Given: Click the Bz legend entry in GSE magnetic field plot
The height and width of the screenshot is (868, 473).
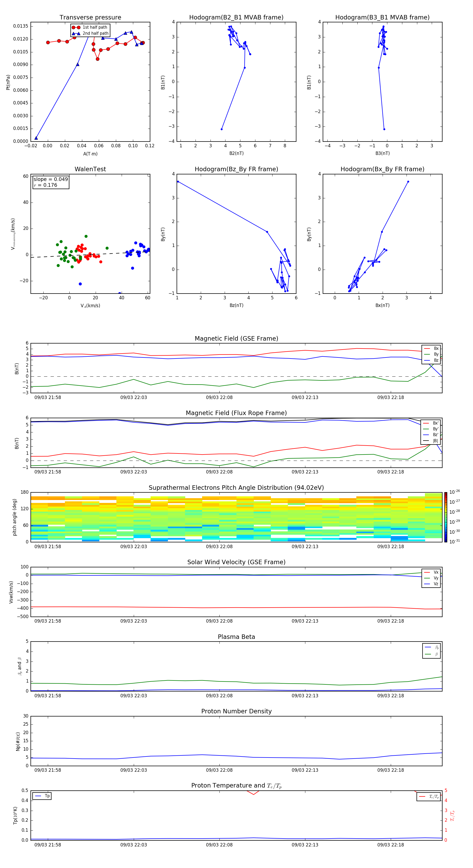Looking at the screenshot, I should tap(431, 360).
